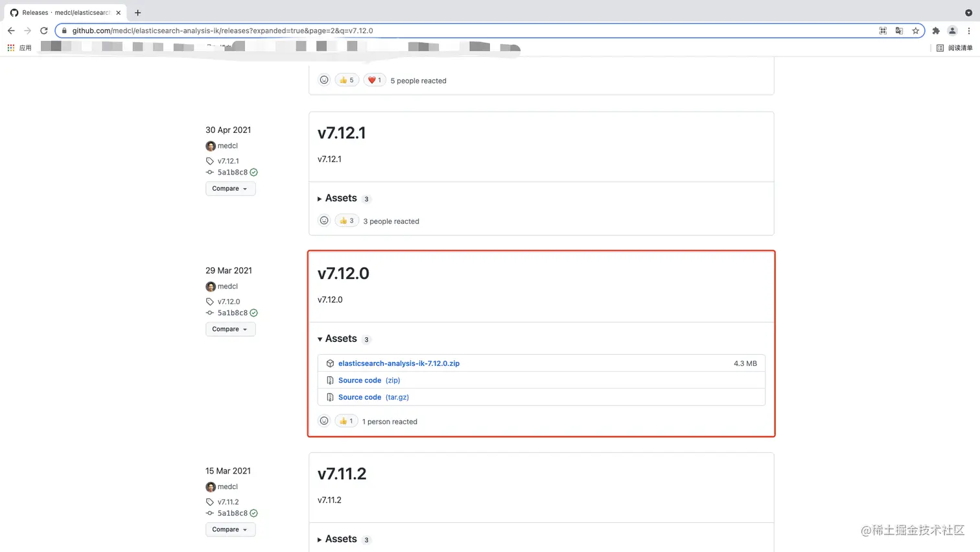980x552 pixels.
Task: Add a reaction to the topmost release
Action: (324, 80)
